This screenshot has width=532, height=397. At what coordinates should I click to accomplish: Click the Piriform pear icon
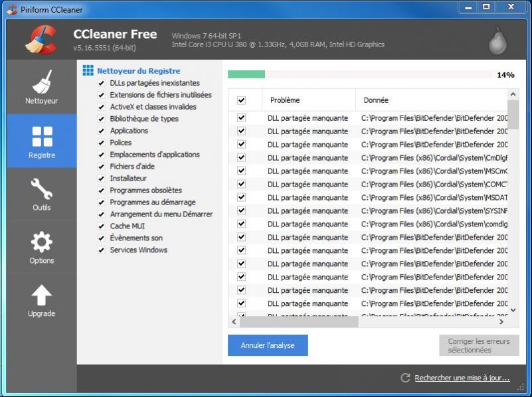pyautogui.click(x=497, y=40)
